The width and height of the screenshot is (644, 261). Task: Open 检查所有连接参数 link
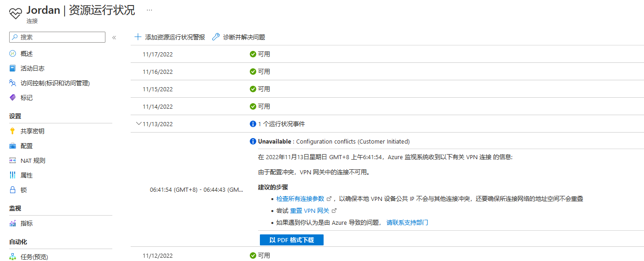[300, 199]
